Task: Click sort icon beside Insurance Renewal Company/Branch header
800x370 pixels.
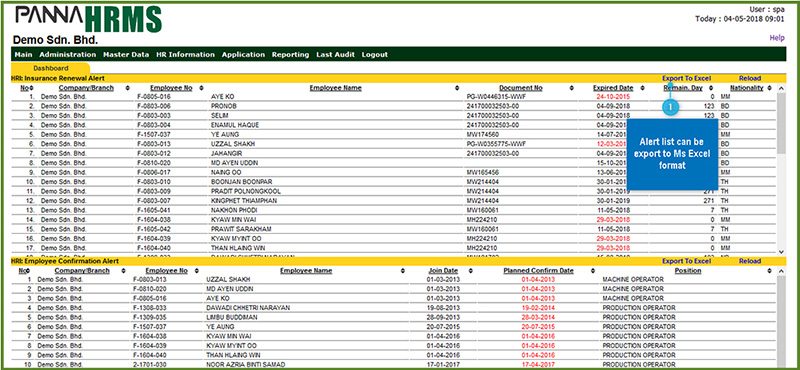Action: (128, 88)
